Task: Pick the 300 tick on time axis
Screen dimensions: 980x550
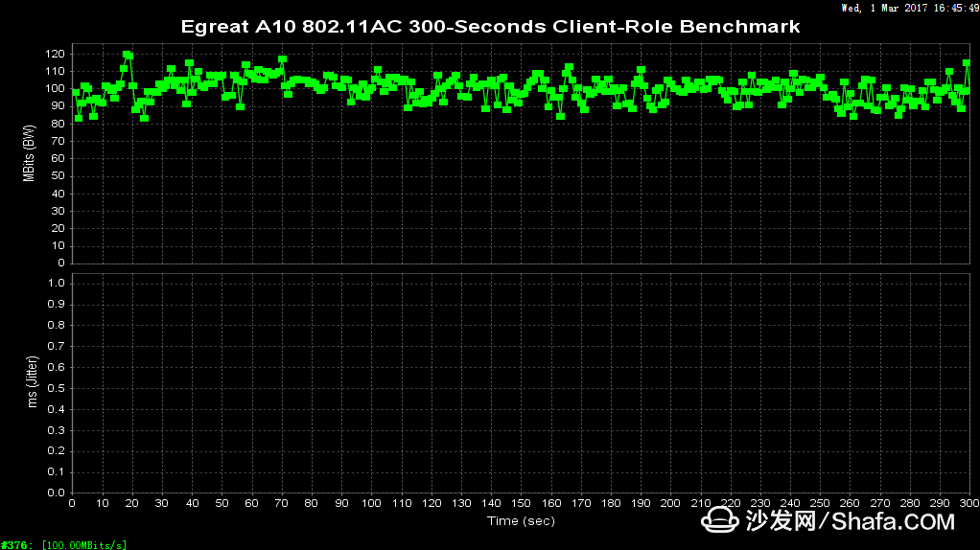Action: pos(969,503)
